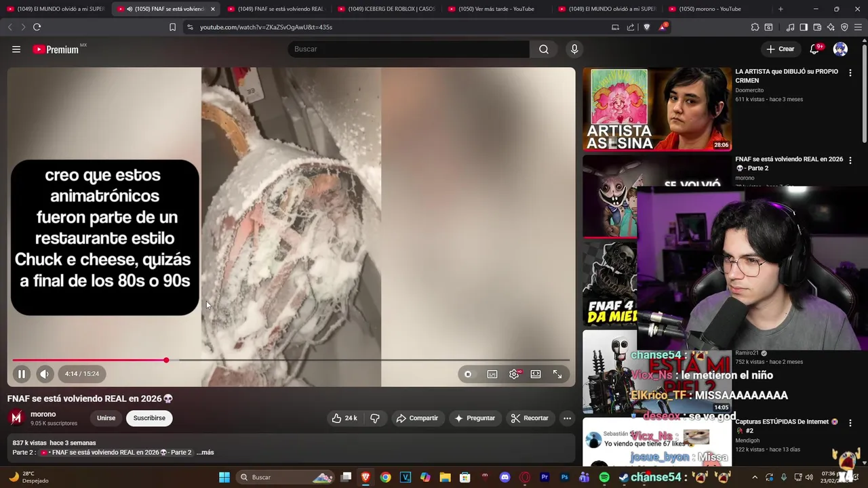Open YouTube notifications bell
868x488 pixels.
point(815,49)
